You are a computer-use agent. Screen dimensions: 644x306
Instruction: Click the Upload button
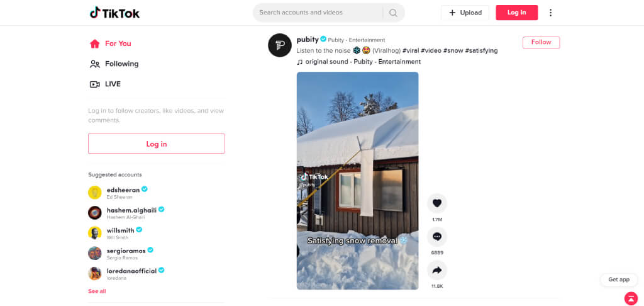coord(465,13)
